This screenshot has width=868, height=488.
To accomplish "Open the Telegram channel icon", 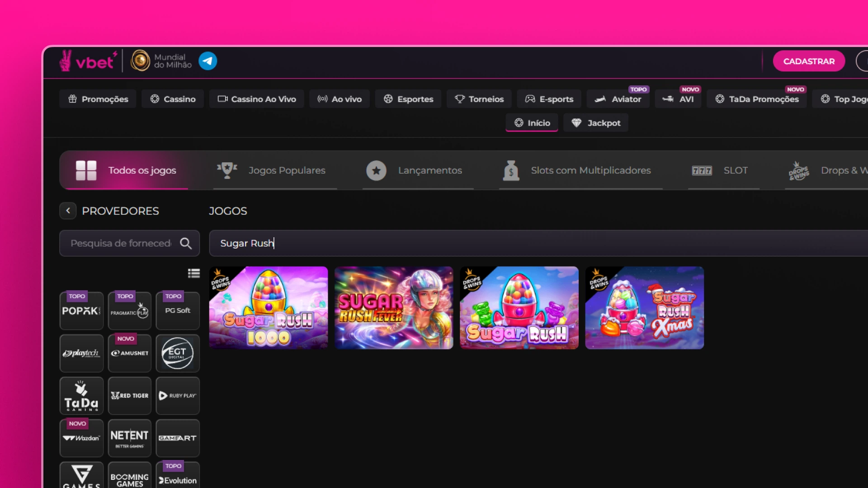I will [x=208, y=61].
